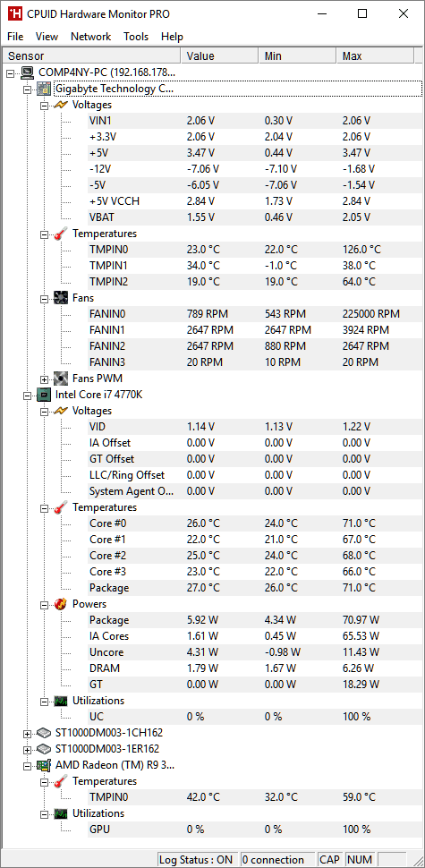Collapse the AMD Radeon Temperatures section
This screenshot has height=868, width=425.
[44, 781]
